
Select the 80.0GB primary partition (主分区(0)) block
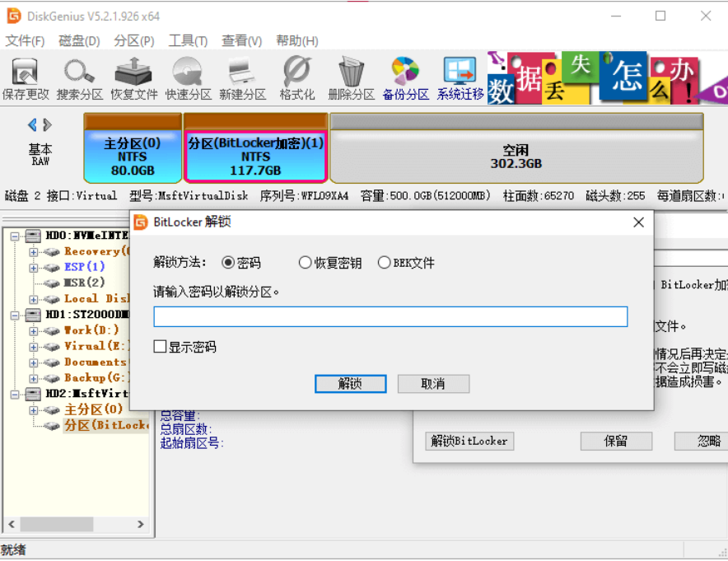click(133, 148)
